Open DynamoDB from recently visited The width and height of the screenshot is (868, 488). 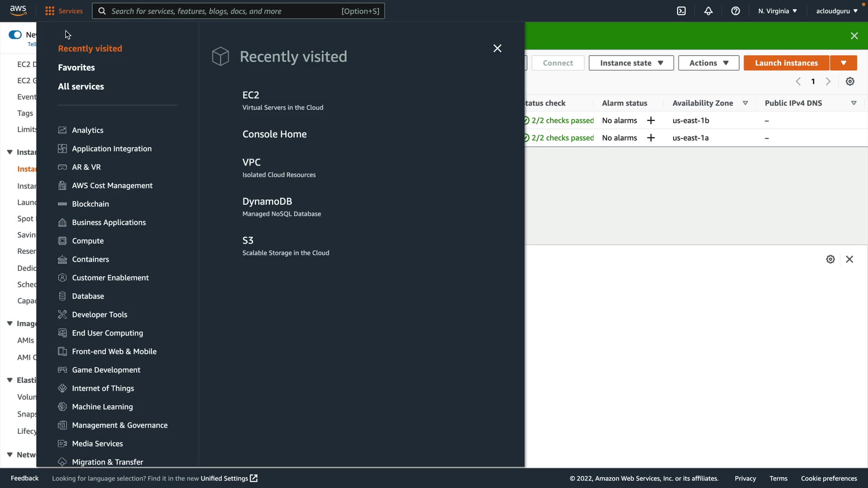point(267,201)
